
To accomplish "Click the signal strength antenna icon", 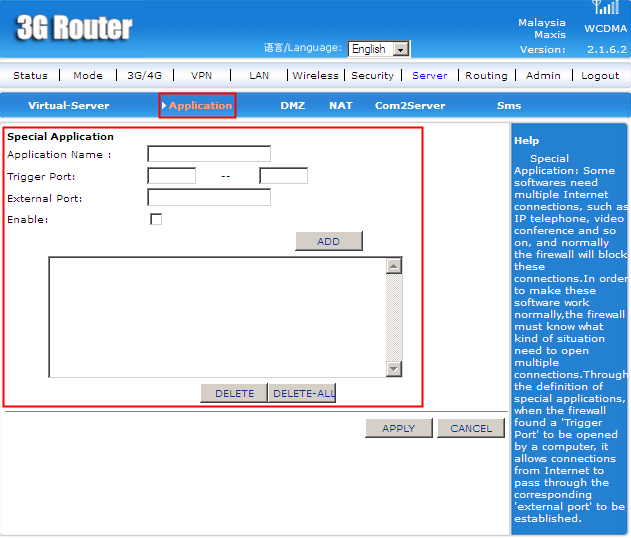I will (x=605, y=7).
